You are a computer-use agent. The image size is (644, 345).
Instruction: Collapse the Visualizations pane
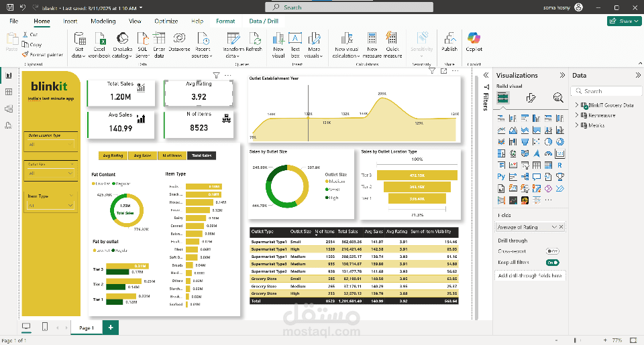pos(562,76)
